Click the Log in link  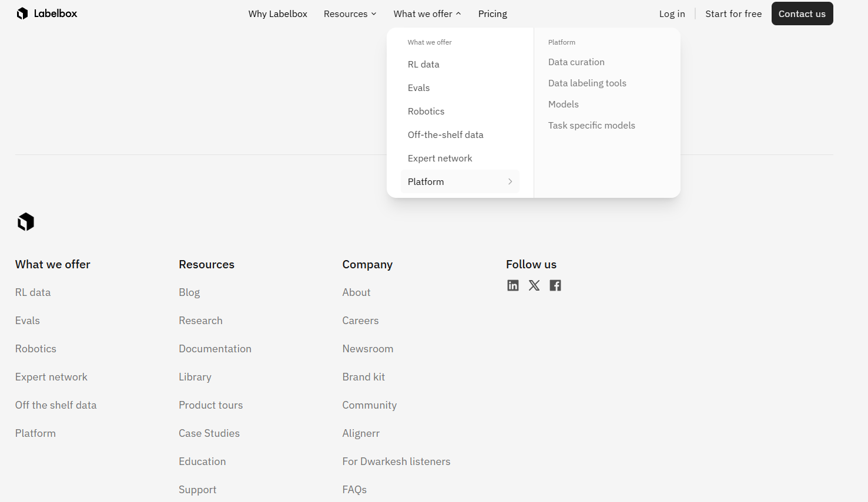[672, 14]
